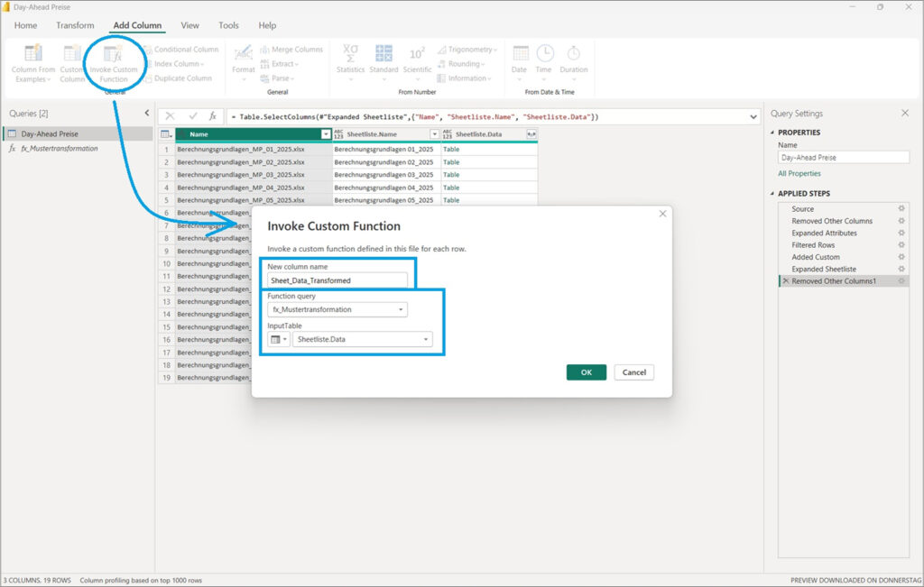The image size is (924, 587).
Task: Click Cancel in Invoke Custom Function dialog
Action: coord(634,372)
